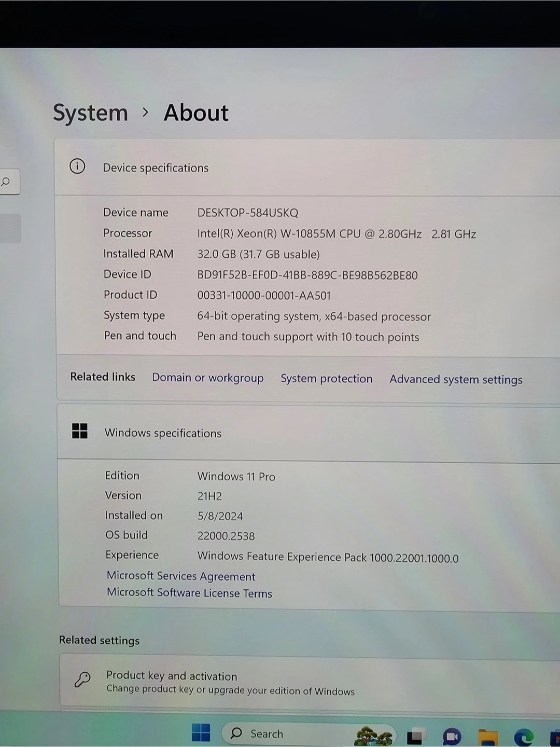The image size is (560, 747).
Task: Select the installed date 5/8/2024
Action: (x=220, y=516)
